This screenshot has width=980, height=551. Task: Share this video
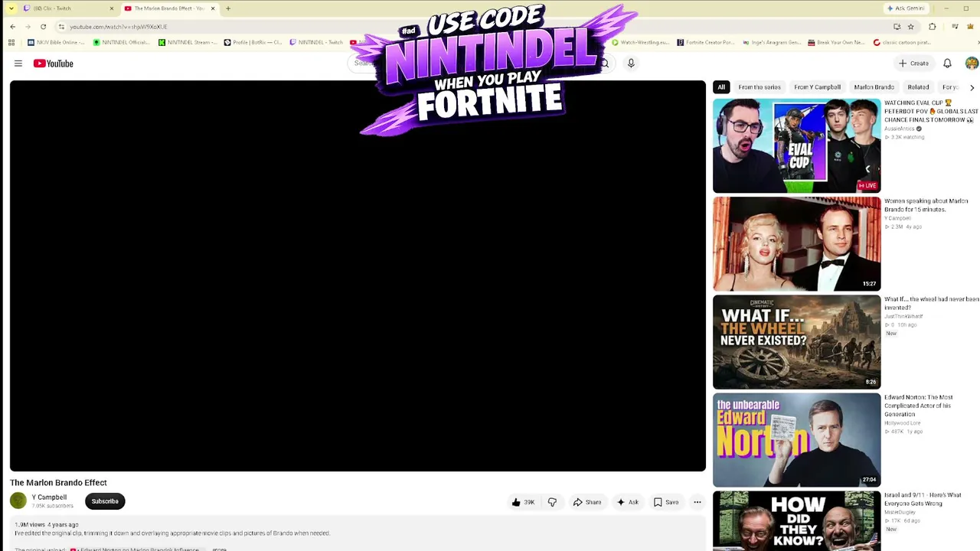click(x=587, y=502)
